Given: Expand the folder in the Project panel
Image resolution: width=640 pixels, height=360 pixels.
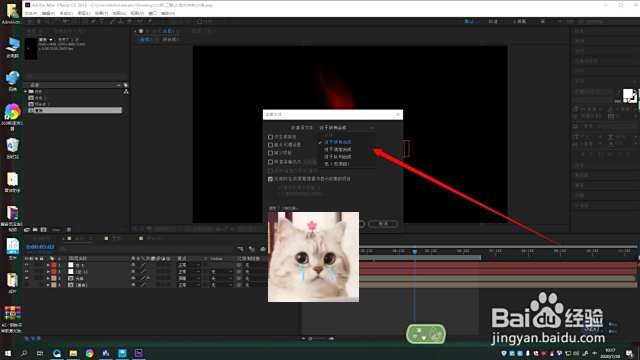Looking at the screenshot, I should (26, 91).
